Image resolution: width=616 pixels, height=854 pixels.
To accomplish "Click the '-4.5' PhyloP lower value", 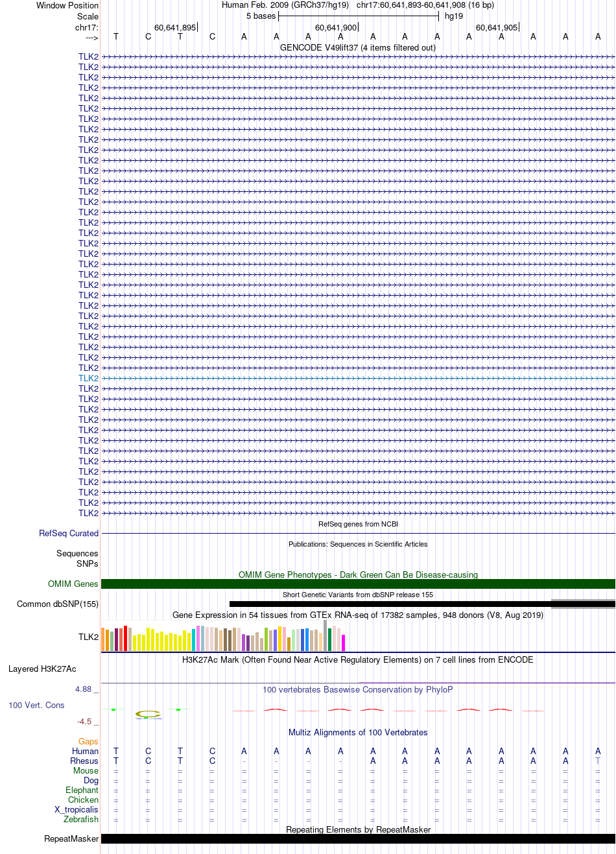I will (x=84, y=721).
